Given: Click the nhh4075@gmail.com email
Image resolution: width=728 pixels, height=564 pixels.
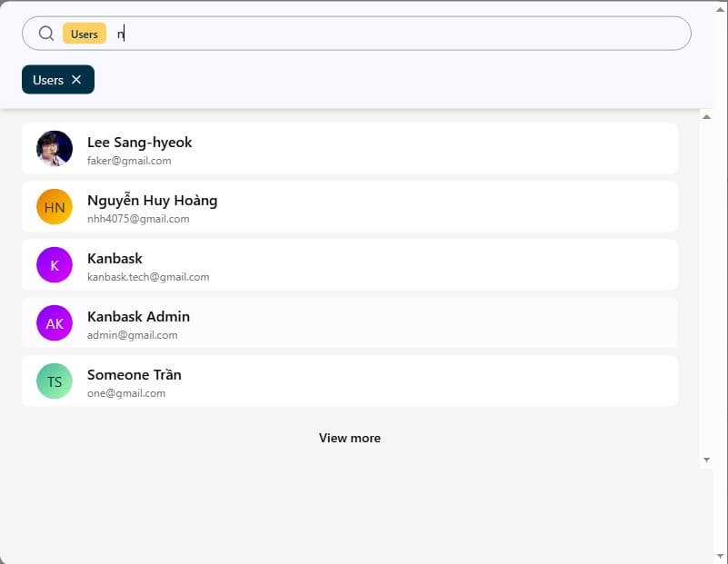Looking at the screenshot, I should [x=138, y=219].
